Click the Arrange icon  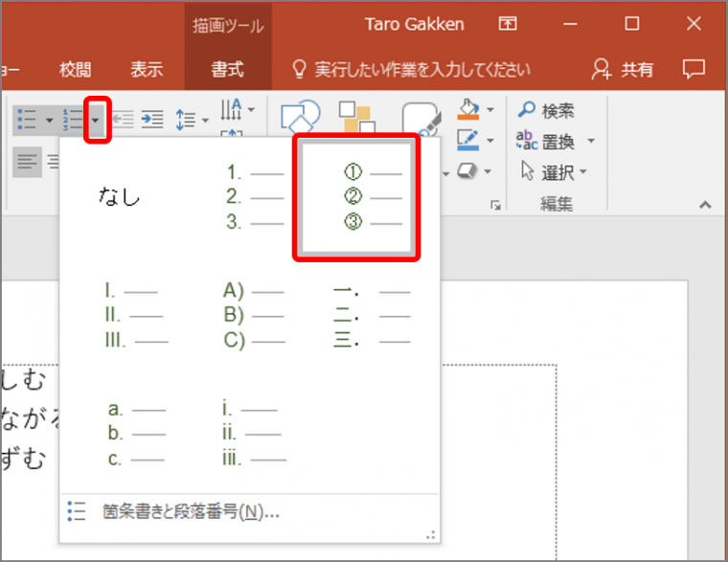point(356,118)
